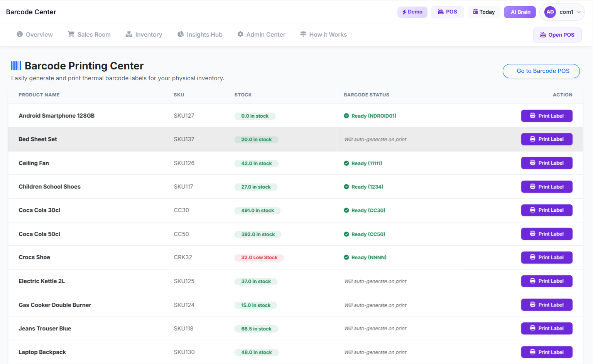
Task: Click printer icon in Android Smartphone 128GB row
Action: pos(532,116)
